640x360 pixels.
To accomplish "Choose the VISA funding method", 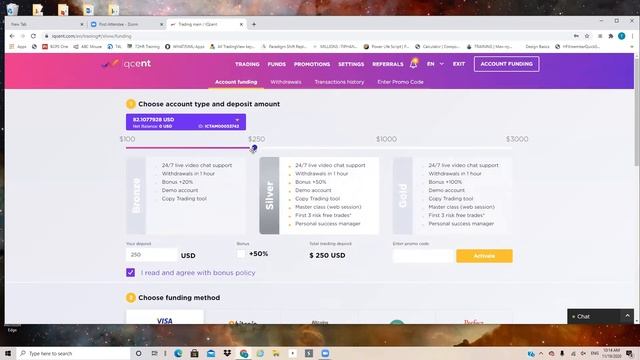I will coord(164,318).
